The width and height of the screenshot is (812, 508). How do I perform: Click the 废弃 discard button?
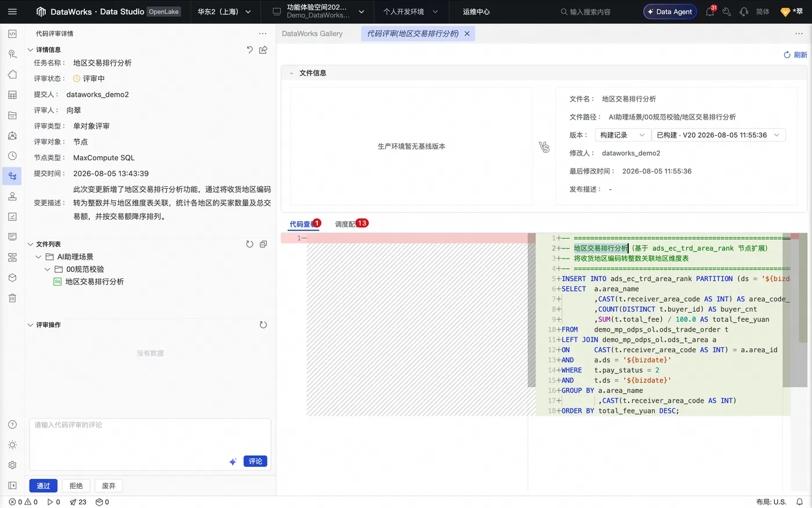pyautogui.click(x=108, y=486)
